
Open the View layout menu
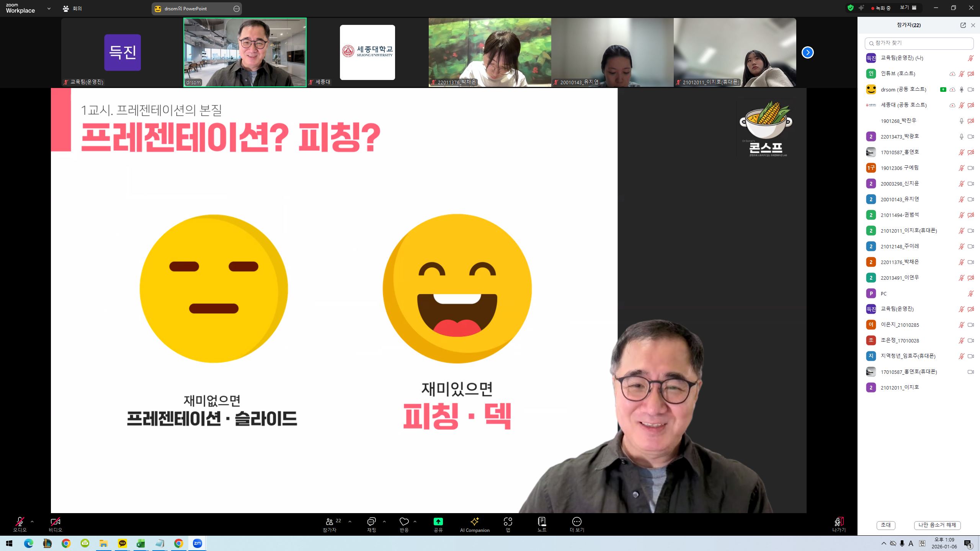tap(908, 8)
